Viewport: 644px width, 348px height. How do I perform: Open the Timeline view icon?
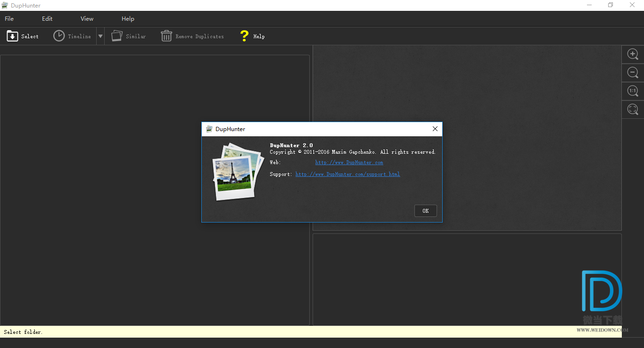coord(59,36)
